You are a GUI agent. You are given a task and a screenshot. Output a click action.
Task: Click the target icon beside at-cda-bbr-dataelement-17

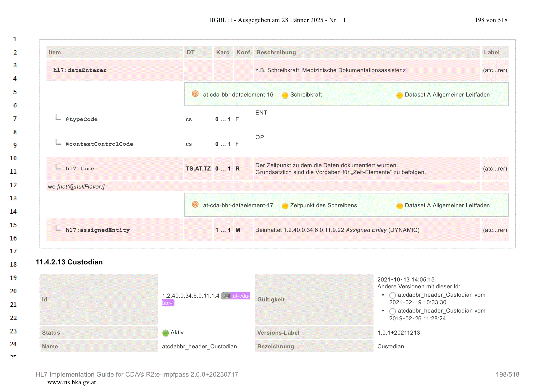(195, 204)
